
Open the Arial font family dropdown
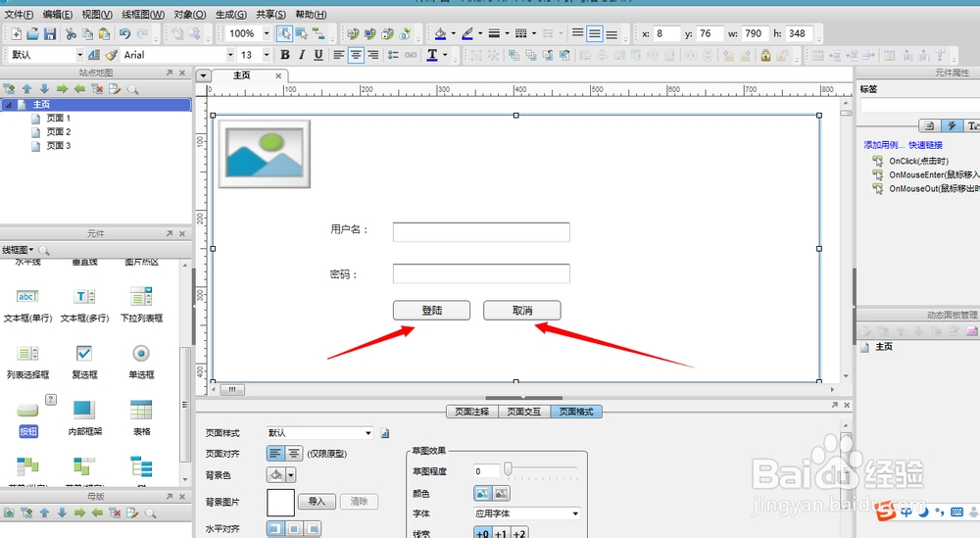click(230, 55)
